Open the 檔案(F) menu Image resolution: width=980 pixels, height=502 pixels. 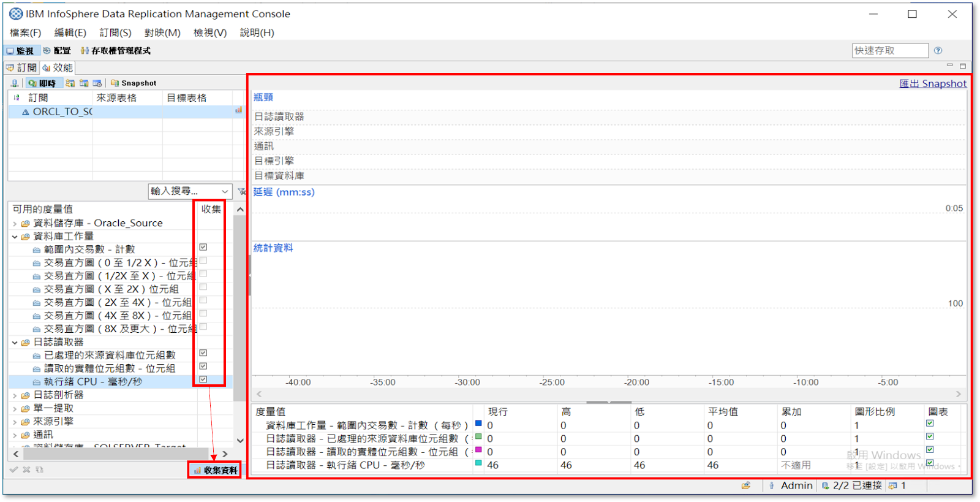[x=25, y=32]
